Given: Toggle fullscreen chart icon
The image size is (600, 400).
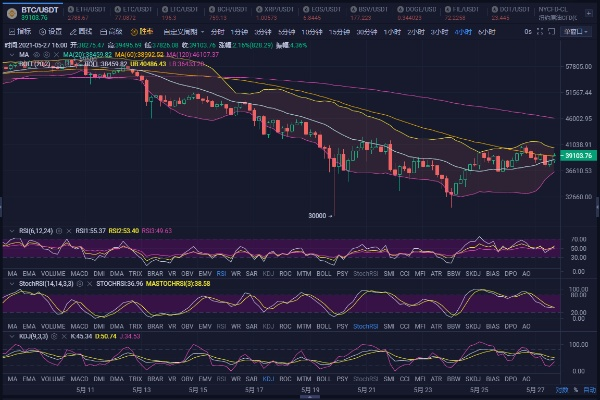Looking at the screenshot, I should [x=540, y=31].
